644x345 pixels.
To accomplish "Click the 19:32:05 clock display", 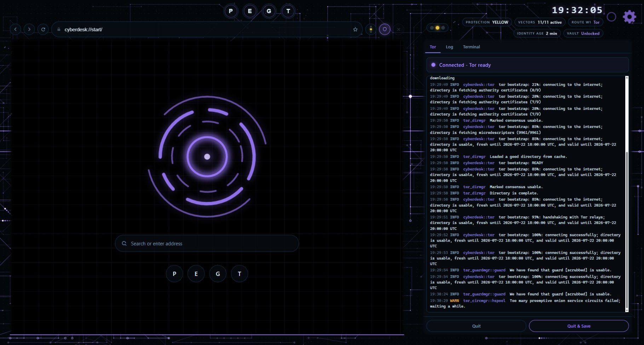I will coord(577,10).
